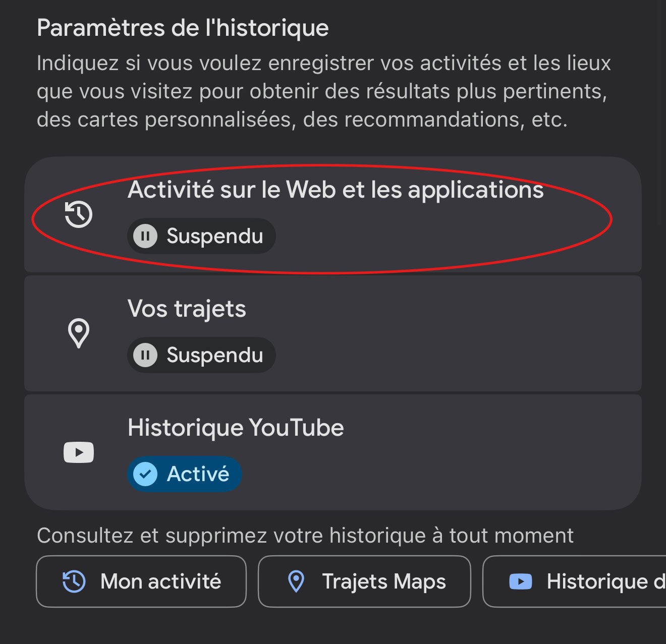This screenshot has width=666, height=644.
Task: Click the clock icon in the Mon activité button
Action: (x=74, y=581)
